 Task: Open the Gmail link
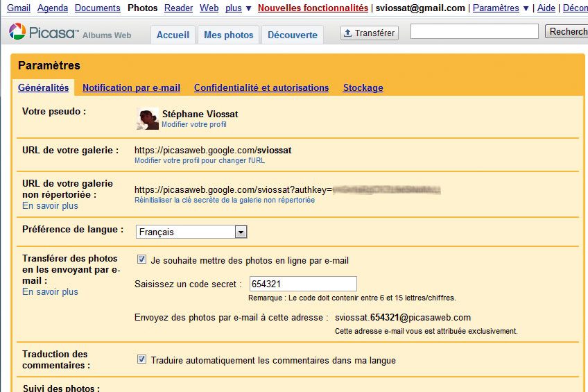[19, 8]
